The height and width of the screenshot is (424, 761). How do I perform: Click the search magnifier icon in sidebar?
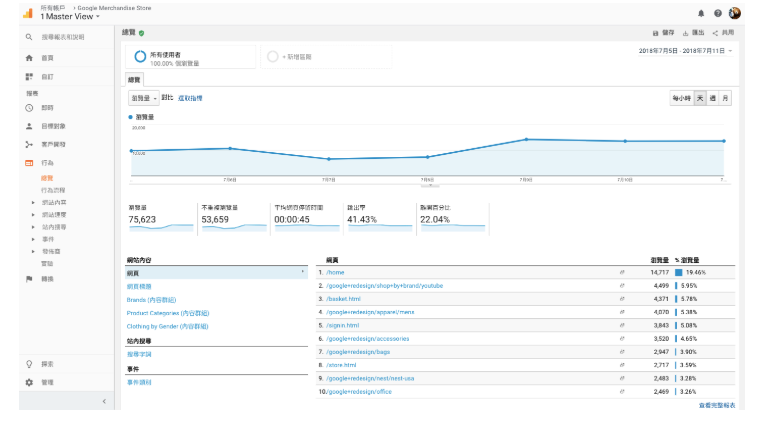coord(29,37)
